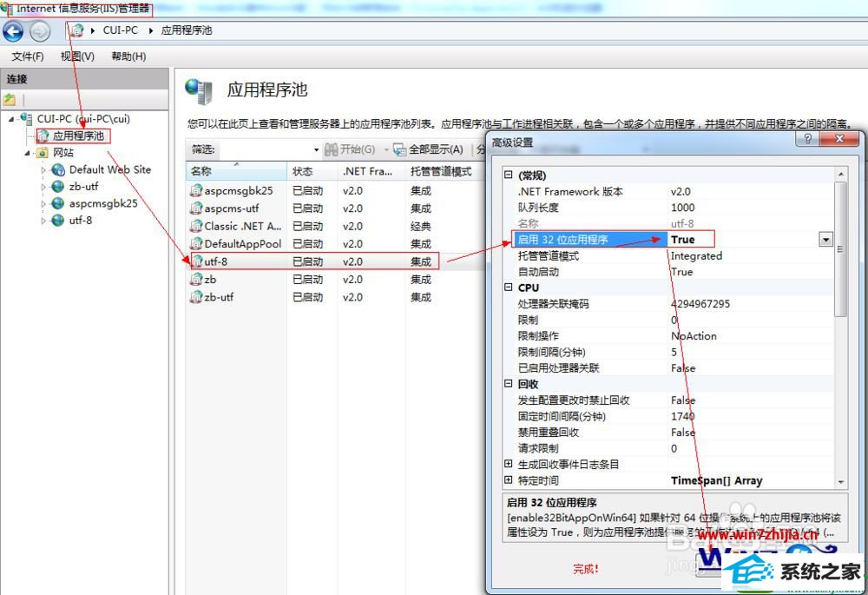This screenshot has width=868, height=595.
Task: Click the aspcmsgbk25 app pool icon
Action: pos(196,190)
